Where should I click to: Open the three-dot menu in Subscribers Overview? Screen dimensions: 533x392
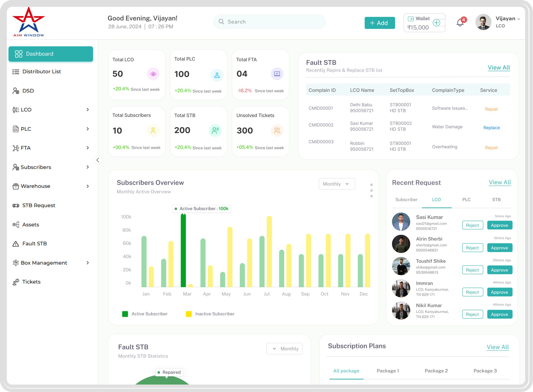point(371,190)
